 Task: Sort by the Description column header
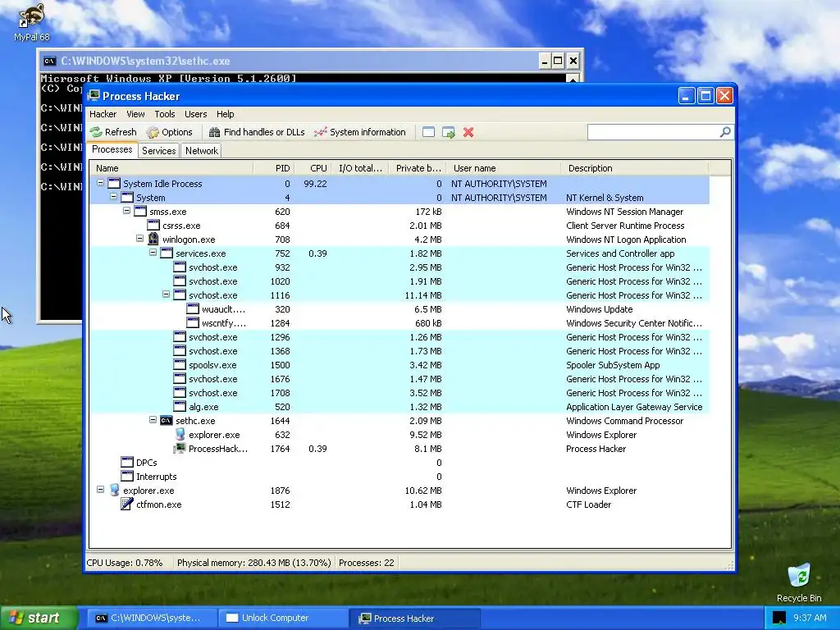coord(635,168)
